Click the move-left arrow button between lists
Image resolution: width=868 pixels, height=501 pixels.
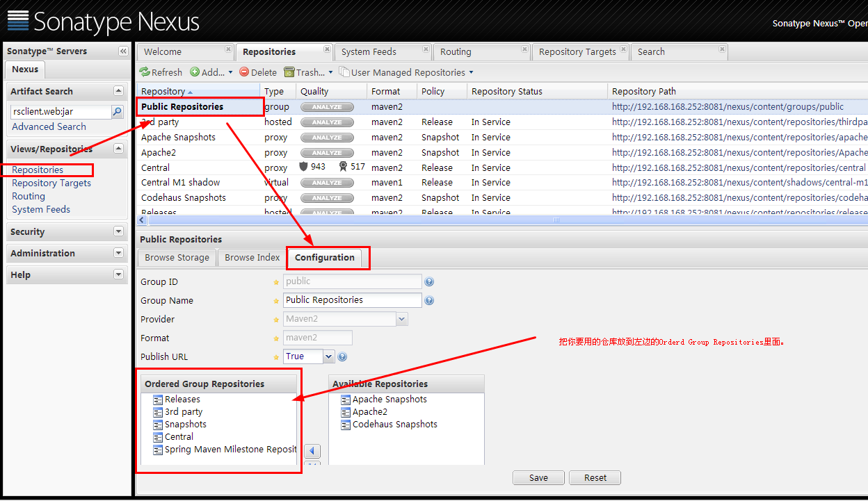coord(313,451)
